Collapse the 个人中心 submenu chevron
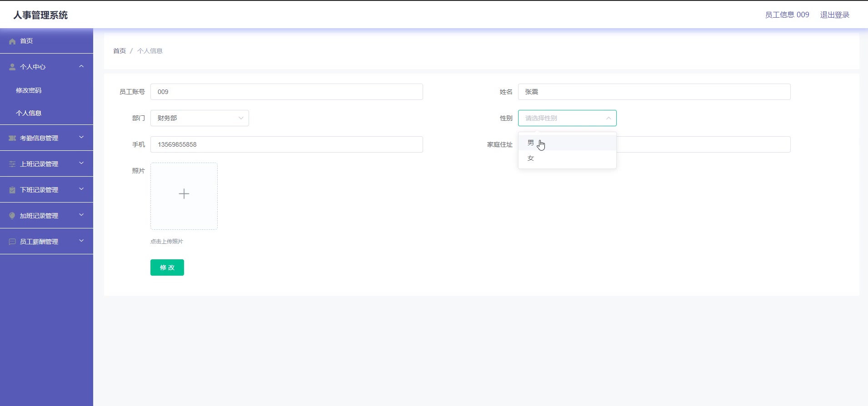The height and width of the screenshot is (406, 868). pos(81,66)
